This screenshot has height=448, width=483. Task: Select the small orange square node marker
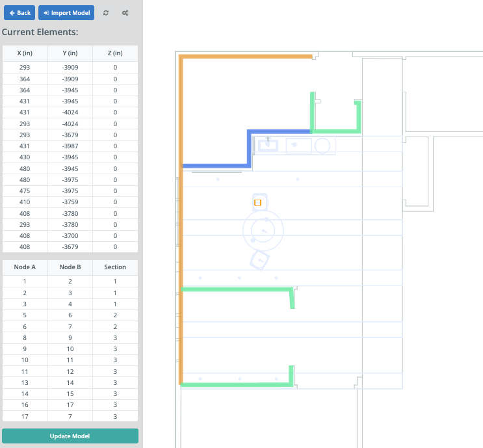pyautogui.click(x=257, y=203)
